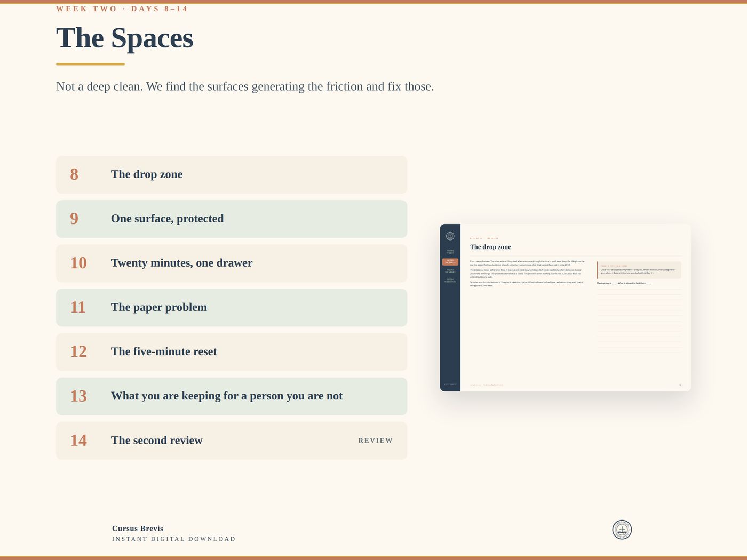Screen dimensions: 747x560
Task: Open the 'Twenty minutes, one drawer' row
Action: (x=232, y=263)
